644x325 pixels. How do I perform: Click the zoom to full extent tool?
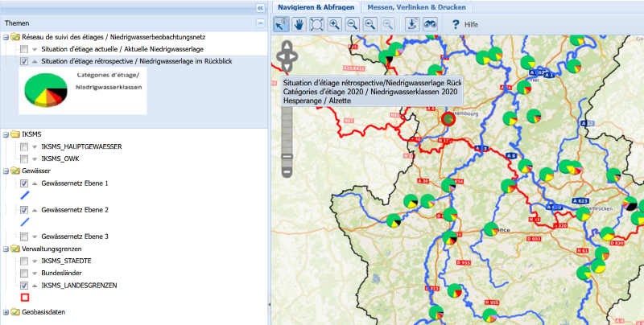[x=317, y=24]
